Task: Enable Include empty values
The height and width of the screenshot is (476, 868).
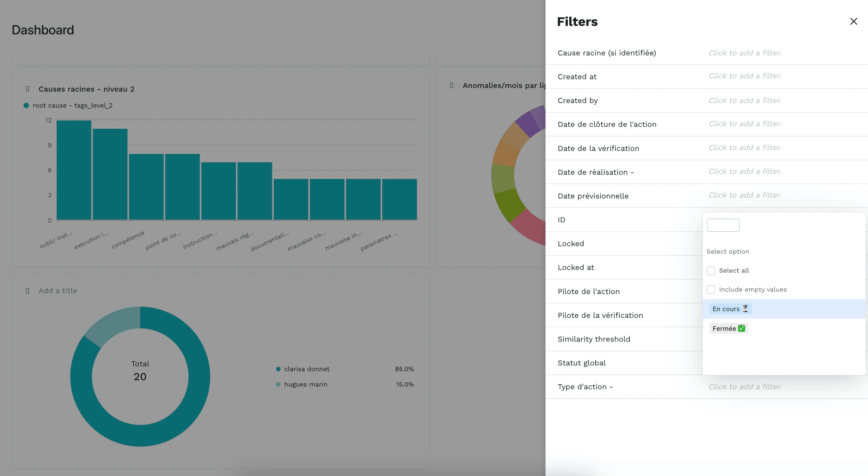Action: pos(711,290)
